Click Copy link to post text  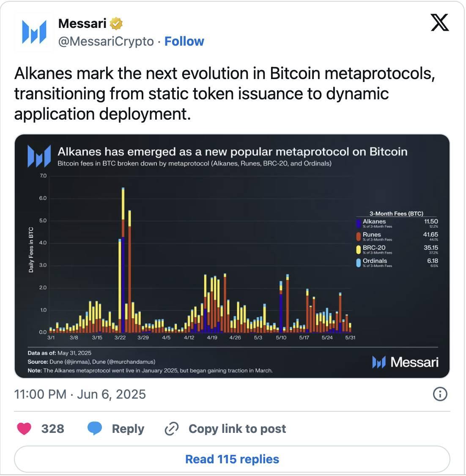[x=237, y=429]
